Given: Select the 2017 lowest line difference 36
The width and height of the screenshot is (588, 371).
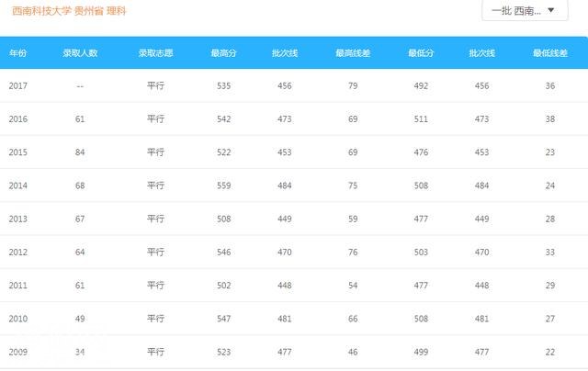Looking at the screenshot, I should pyautogui.click(x=550, y=85).
